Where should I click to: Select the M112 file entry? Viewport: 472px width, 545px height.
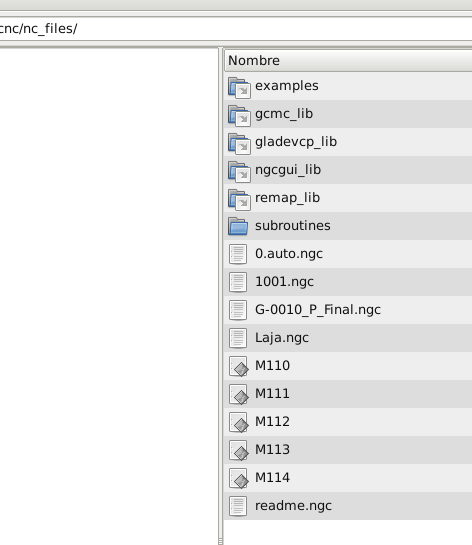348,422
